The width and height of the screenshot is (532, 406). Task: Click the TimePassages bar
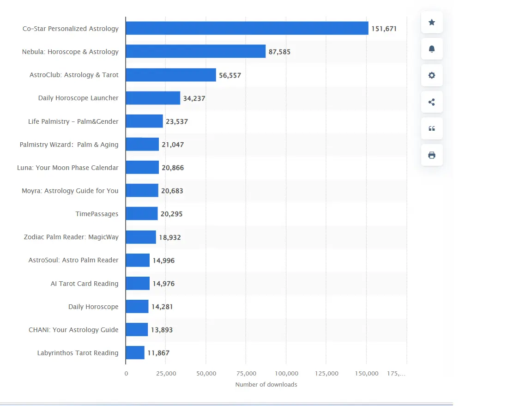(142, 213)
